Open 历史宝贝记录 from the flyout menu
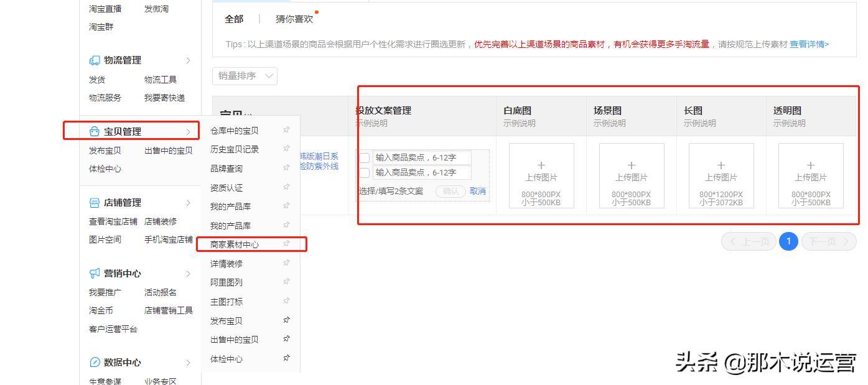The height and width of the screenshot is (385, 868). (234, 149)
